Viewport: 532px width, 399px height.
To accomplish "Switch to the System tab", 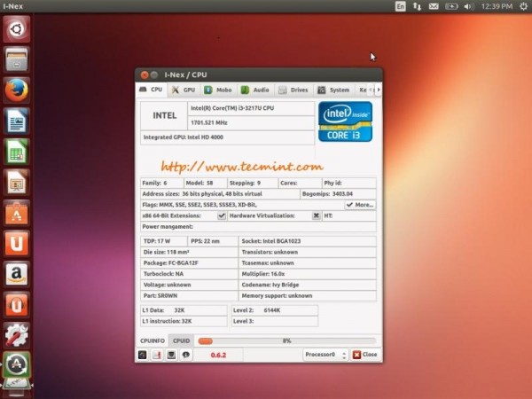I will click(x=333, y=90).
